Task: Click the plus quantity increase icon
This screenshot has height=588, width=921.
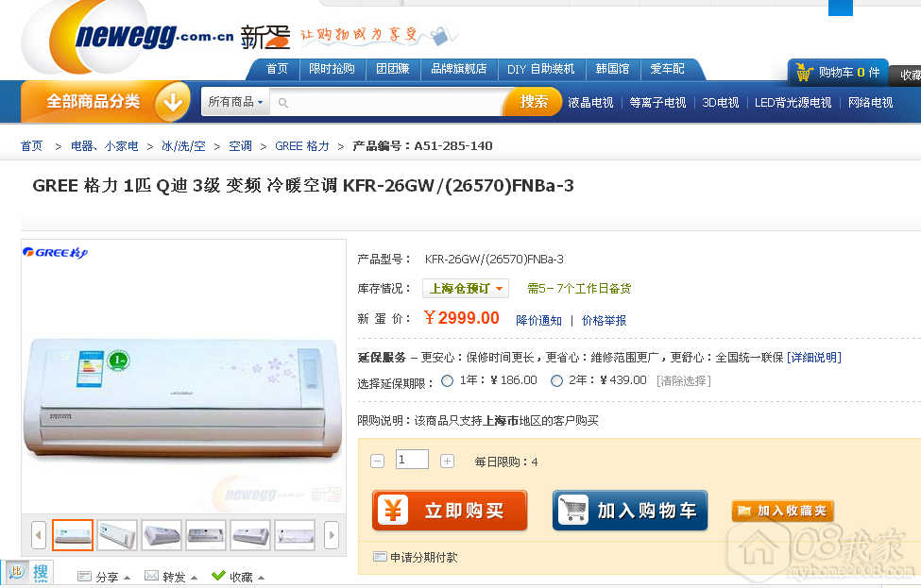Action: pyautogui.click(x=447, y=461)
